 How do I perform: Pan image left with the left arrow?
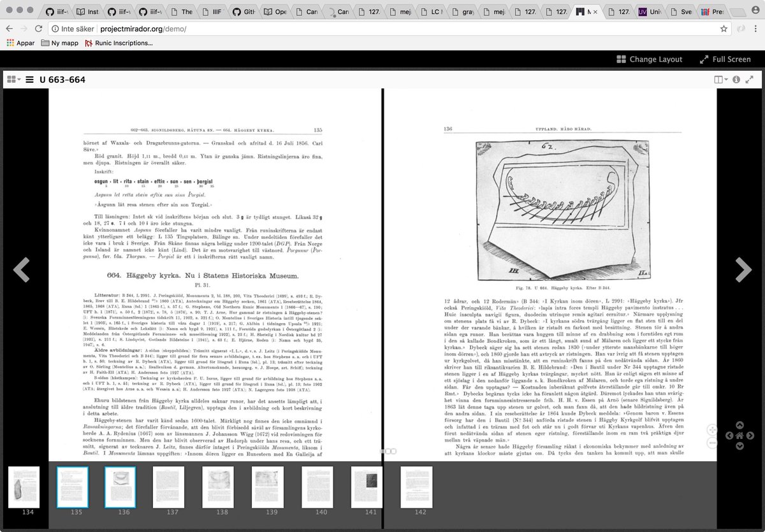(x=729, y=436)
